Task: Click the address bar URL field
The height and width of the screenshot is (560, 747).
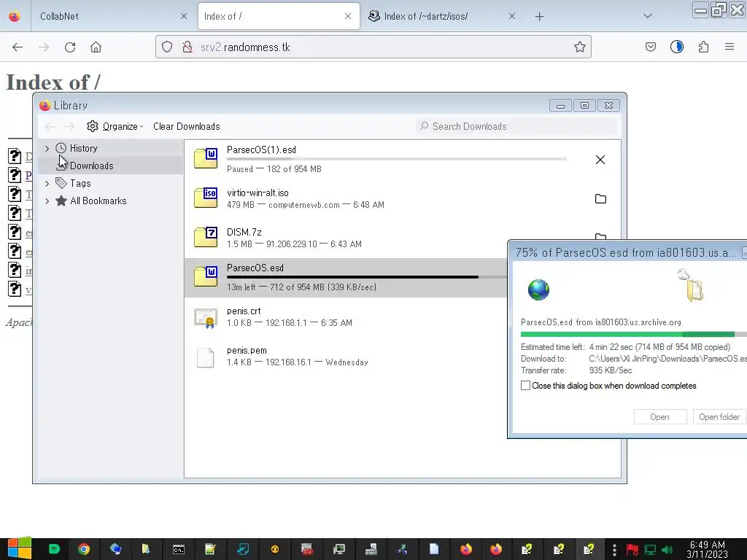Action: (373, 47)
